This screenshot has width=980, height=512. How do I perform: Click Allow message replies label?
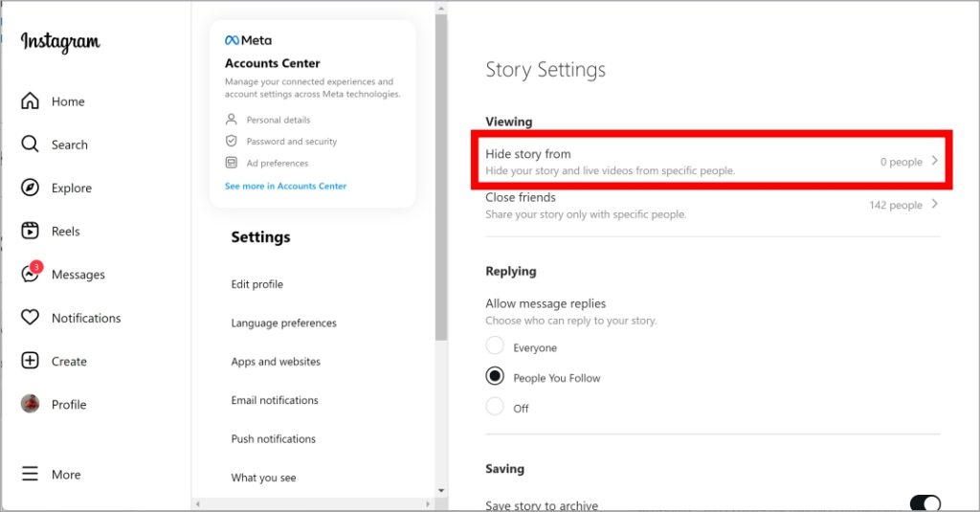546,303
